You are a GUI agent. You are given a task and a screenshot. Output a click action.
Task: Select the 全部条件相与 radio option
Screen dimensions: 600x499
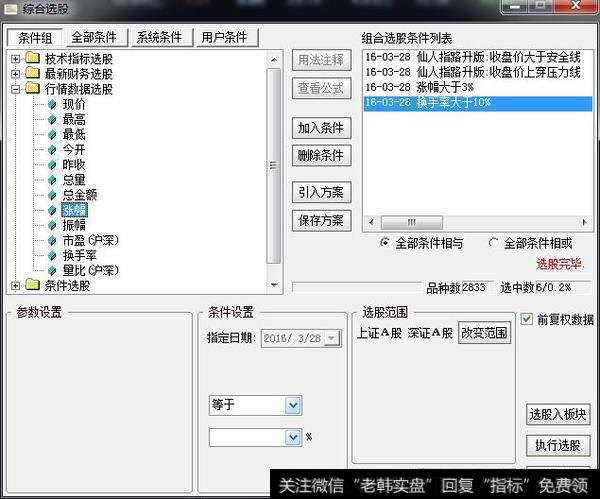click(x=384, y=243)
